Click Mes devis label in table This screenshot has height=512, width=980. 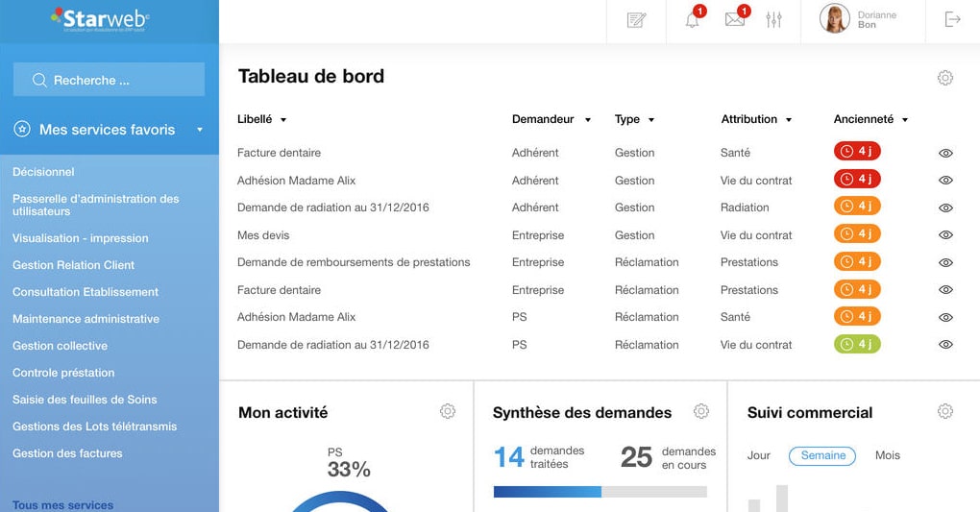(263, 235)
